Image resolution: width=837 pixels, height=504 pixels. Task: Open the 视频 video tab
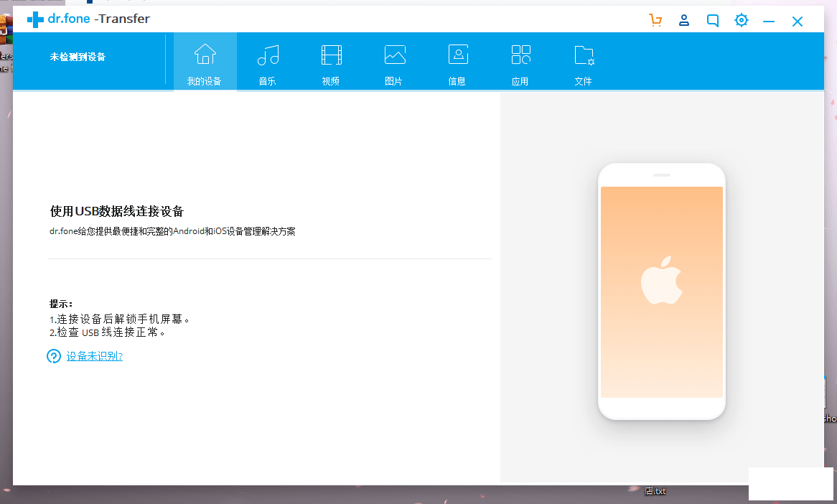(331, 62)
